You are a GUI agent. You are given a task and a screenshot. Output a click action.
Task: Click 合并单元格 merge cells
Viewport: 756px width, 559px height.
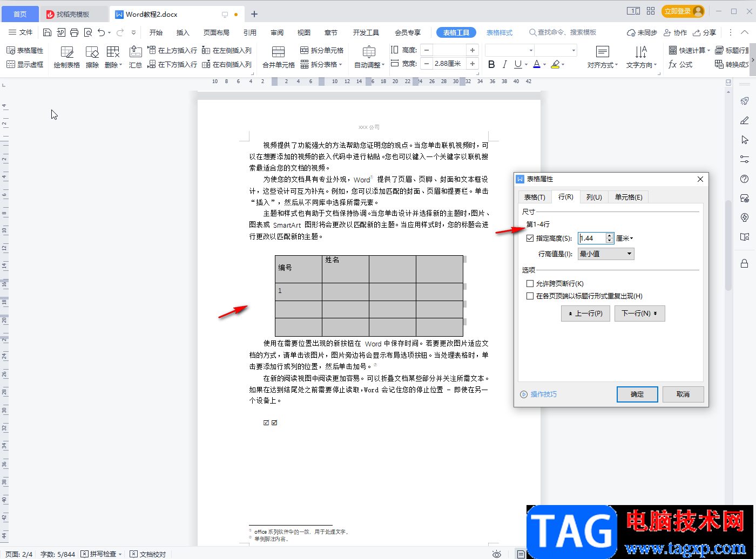pyautogui.click(x=279, y=57)
